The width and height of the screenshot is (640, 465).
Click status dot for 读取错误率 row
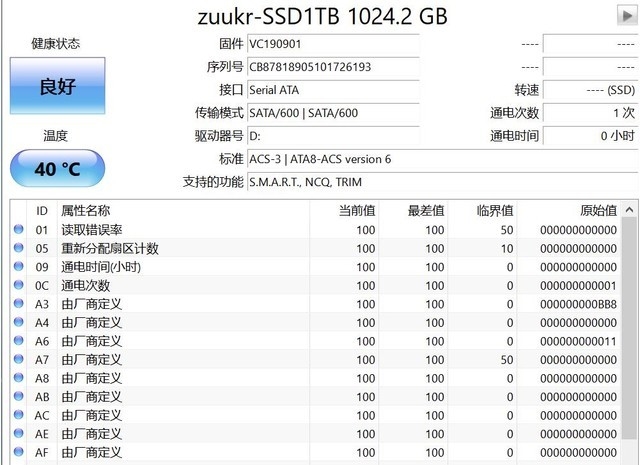coord(18,230)
